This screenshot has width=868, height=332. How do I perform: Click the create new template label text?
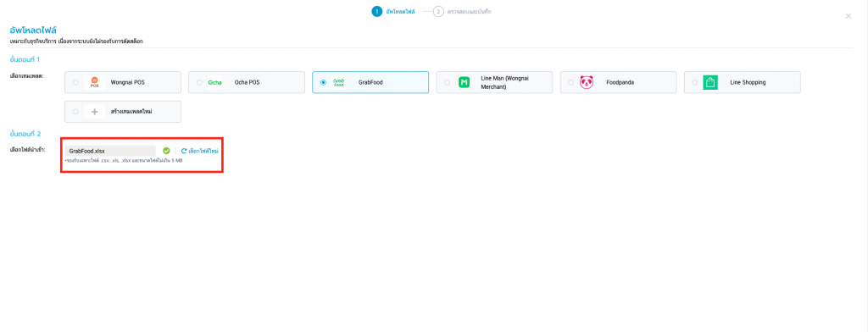coord(131,111)
